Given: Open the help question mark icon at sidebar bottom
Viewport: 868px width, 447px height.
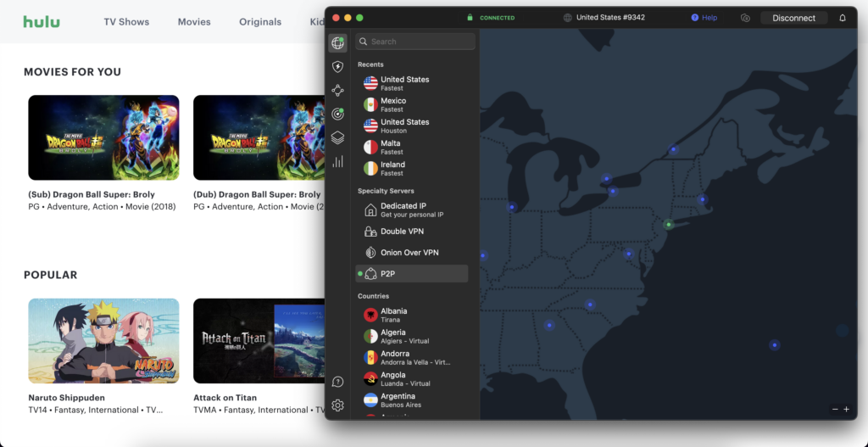Looking at the screenshot, I should coord(337,382).
